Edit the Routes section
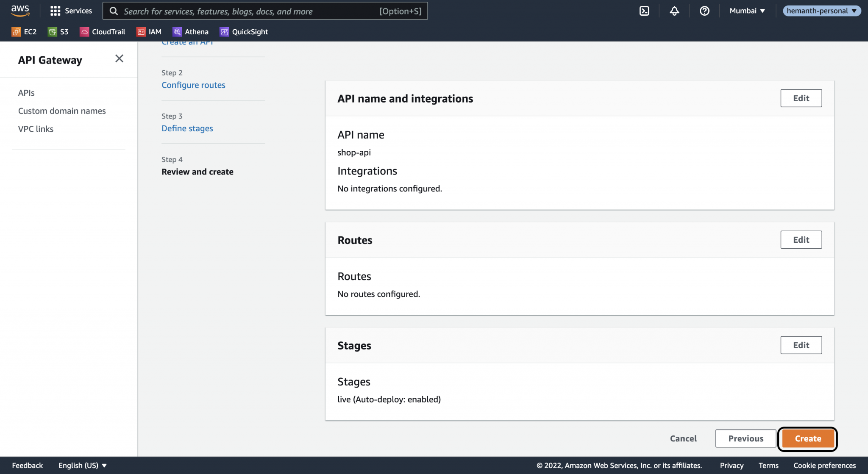 (x=801, y=239)
